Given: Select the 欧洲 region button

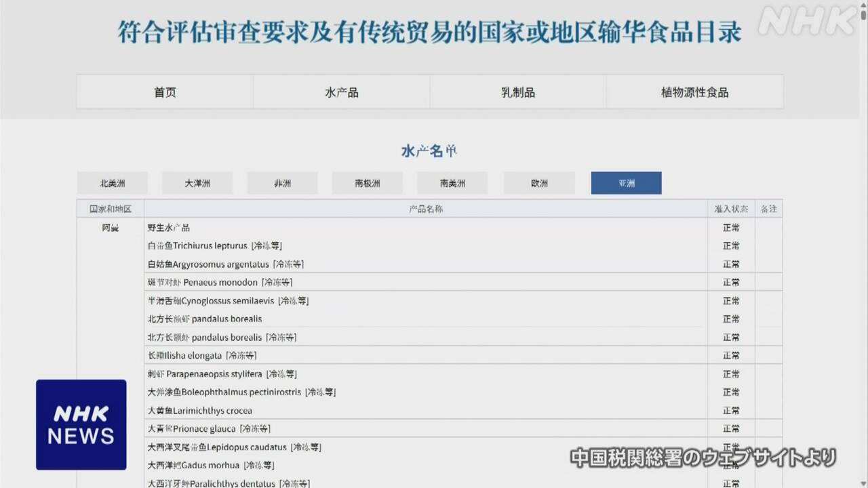Looking at the screenshot, I should point(539,183).
